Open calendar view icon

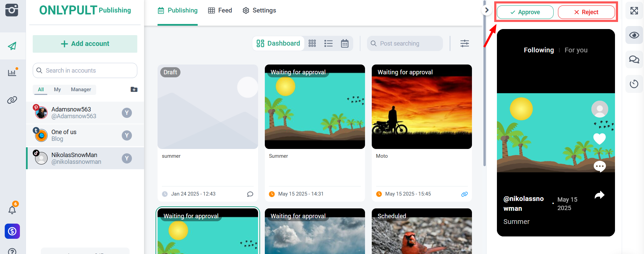pyautogui.click(x=344, y=44)
